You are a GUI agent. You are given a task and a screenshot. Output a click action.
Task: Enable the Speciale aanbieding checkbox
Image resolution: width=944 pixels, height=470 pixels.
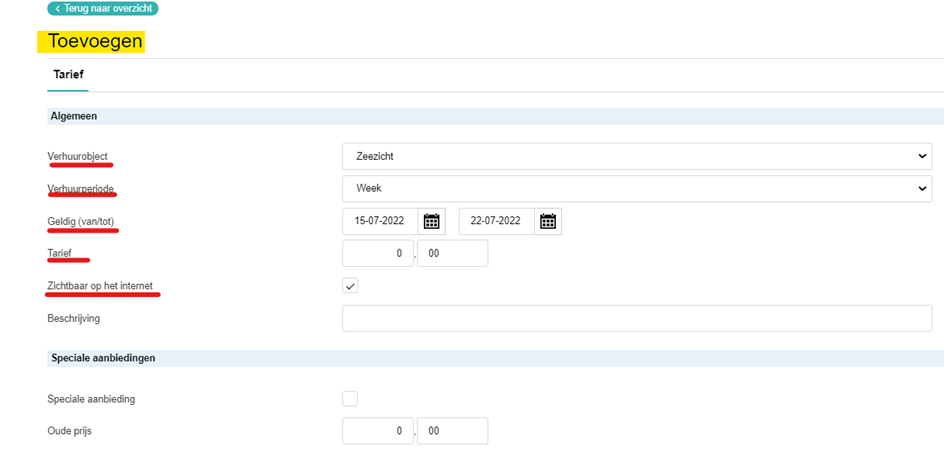tap(350, 398)
